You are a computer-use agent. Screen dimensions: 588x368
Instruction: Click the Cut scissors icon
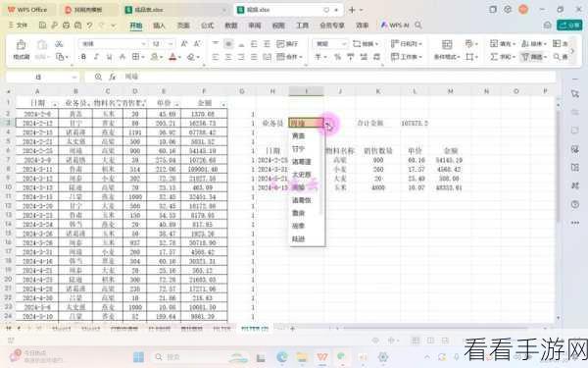(59, 44)
